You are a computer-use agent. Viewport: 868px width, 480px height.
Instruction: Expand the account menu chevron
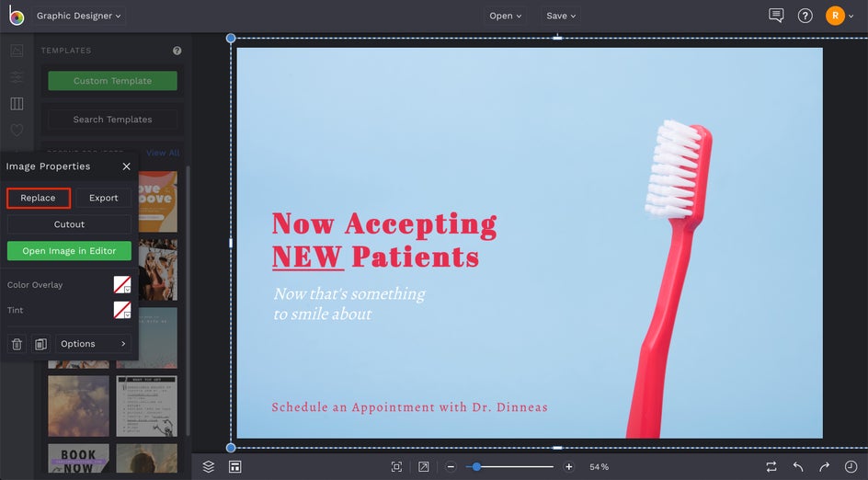point(851,16)
